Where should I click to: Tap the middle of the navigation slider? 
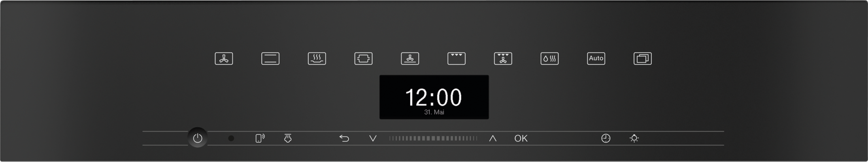[x=433, y=138]
